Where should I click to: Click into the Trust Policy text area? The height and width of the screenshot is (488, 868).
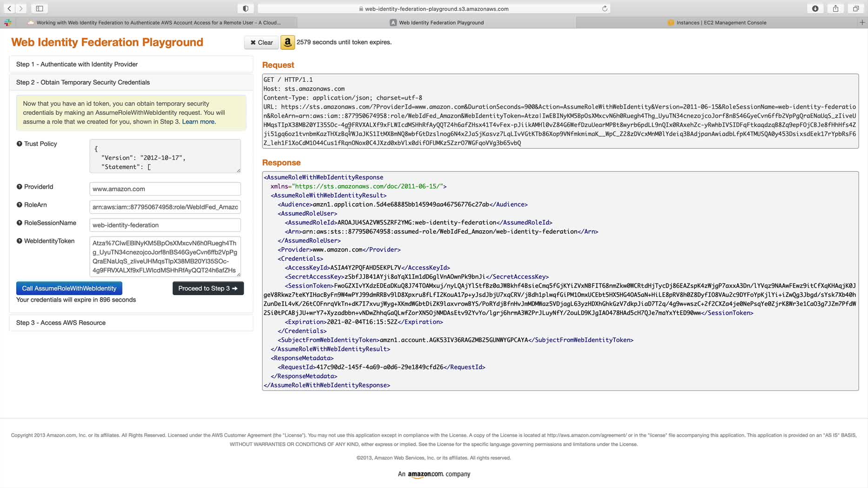[x=165, y=156]
